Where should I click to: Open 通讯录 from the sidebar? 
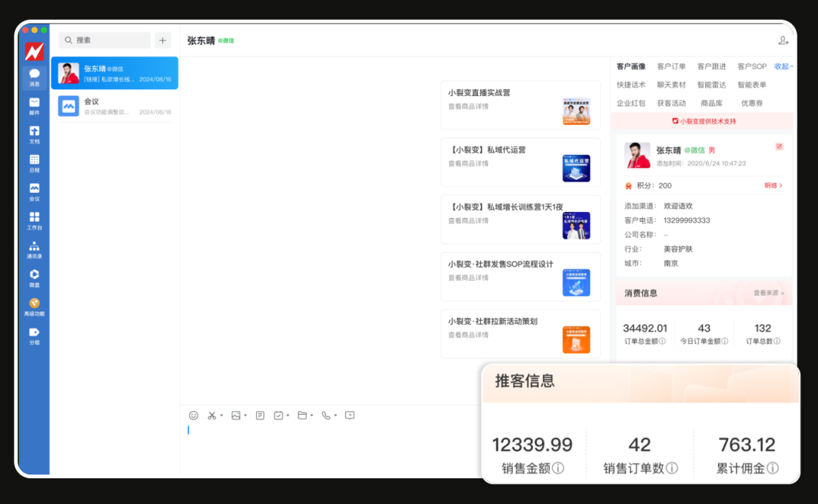(x=33, y=250)
